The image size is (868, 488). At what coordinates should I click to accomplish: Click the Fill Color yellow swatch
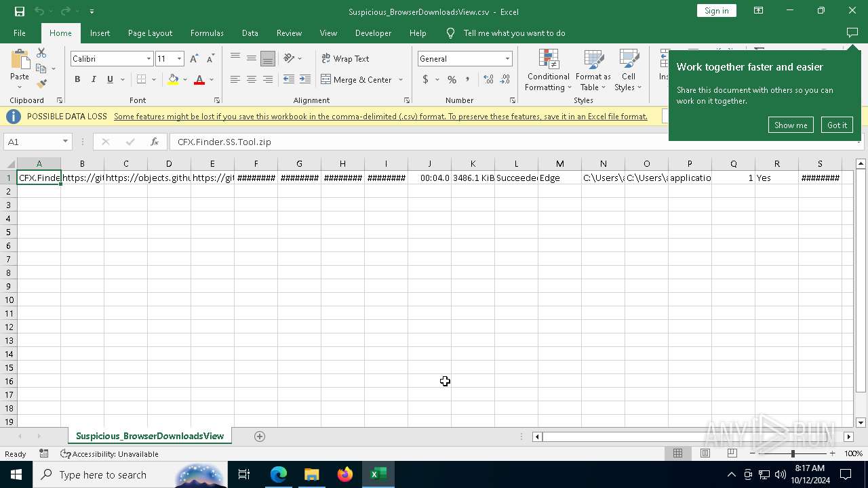click(173, 79)
